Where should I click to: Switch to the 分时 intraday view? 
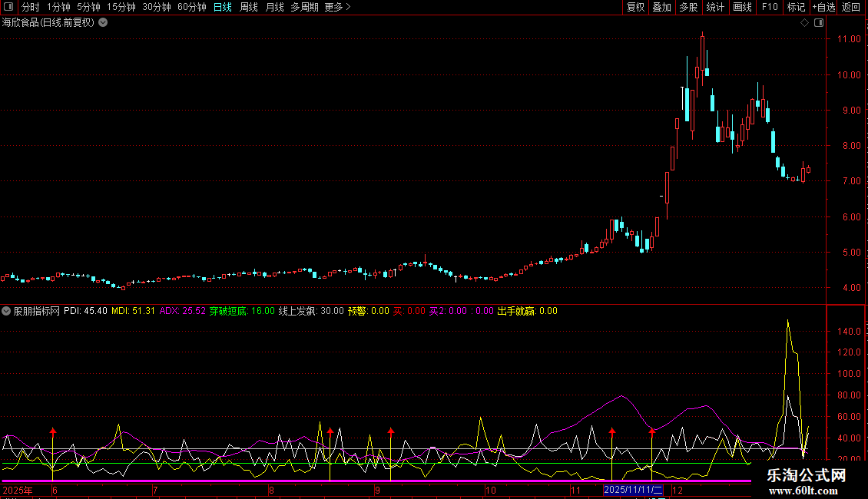30,7
